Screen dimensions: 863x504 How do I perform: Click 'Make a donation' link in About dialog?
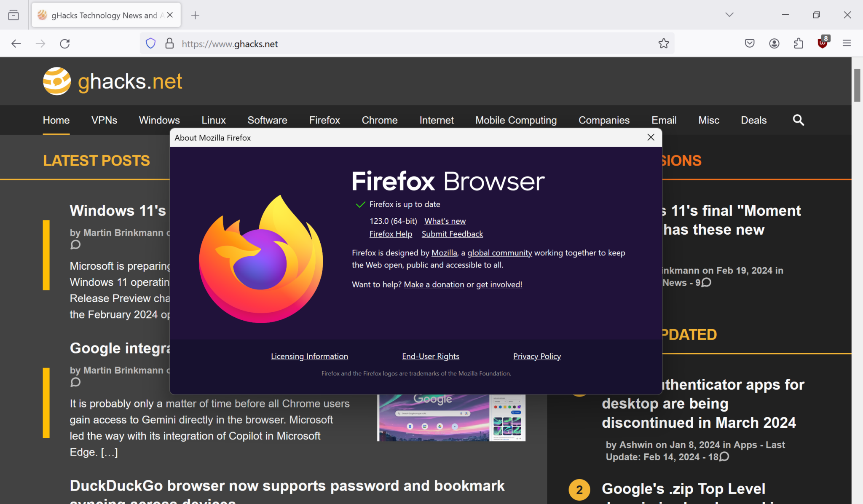434,284
